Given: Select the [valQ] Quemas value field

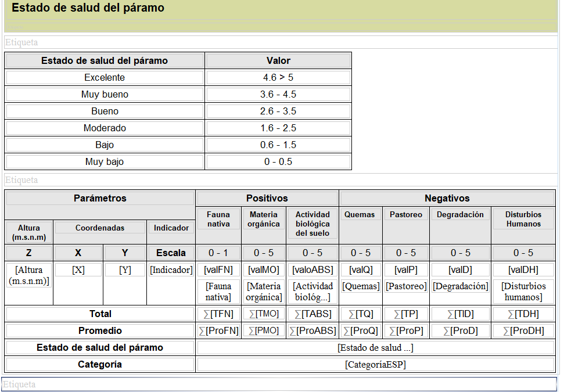Looking at the screenshot, I should tap(360, 270).
